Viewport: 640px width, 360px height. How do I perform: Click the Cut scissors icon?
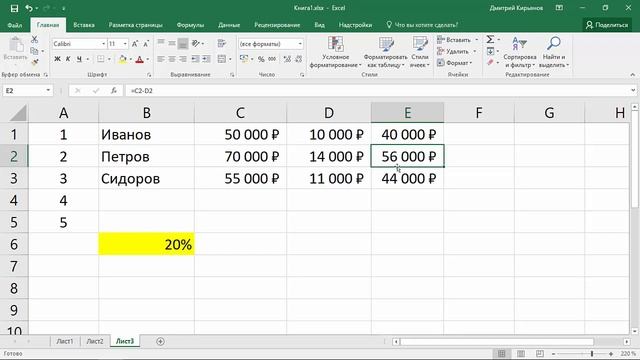pyautogui.click(x=34, y=40)
